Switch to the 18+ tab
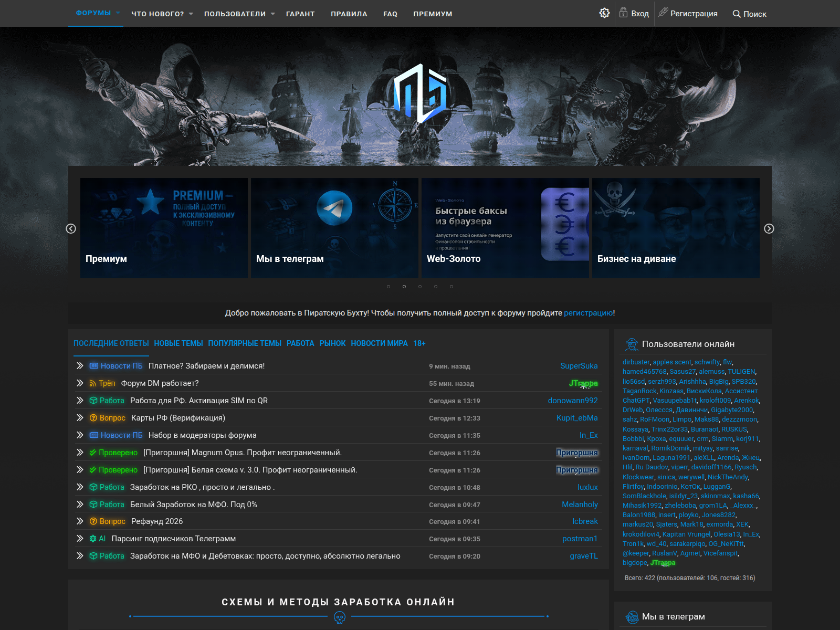Viewport: 840px width, 630px height. pyautogui.click(x=419, y=343)
